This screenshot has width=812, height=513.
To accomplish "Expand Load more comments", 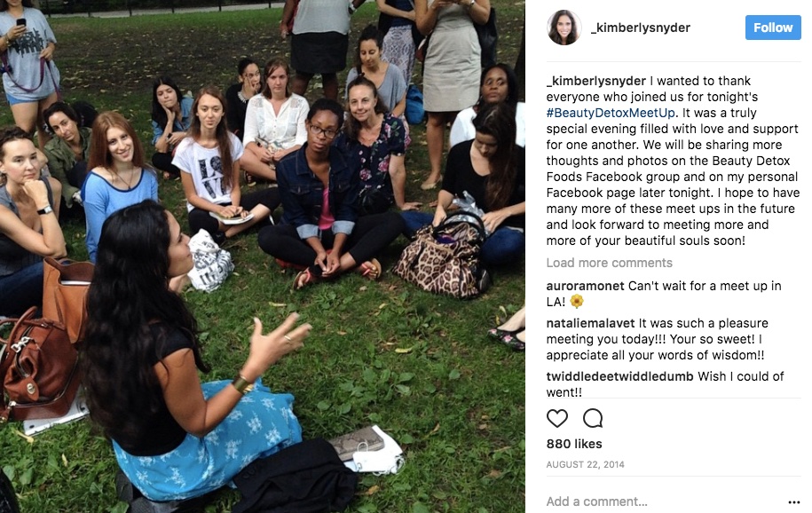I will (609, 263).
